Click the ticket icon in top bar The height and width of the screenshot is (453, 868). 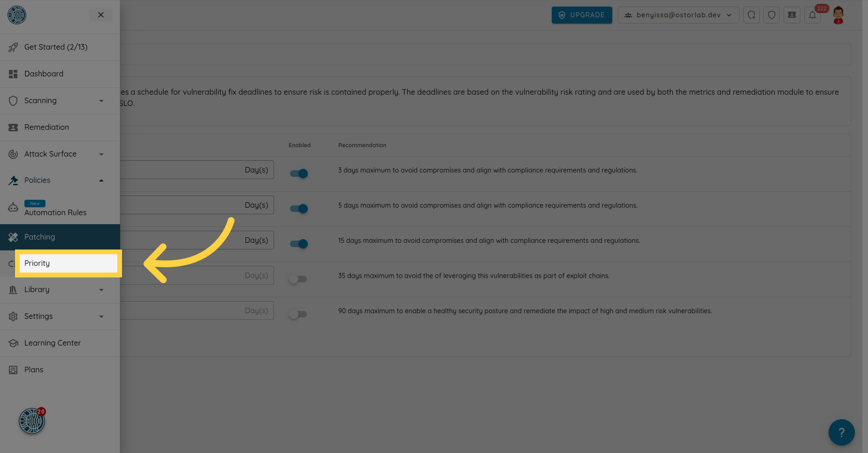point(792,15)
